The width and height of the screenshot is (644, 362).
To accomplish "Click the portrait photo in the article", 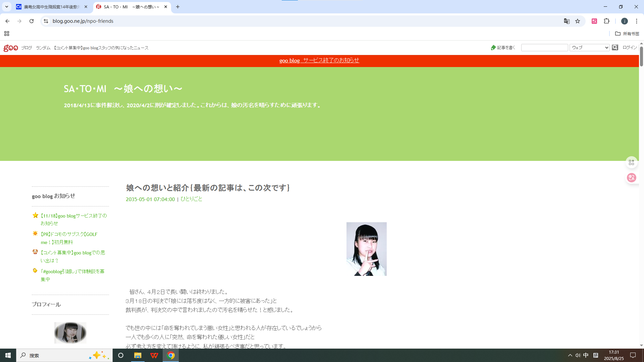I will [x=366, y=249].
